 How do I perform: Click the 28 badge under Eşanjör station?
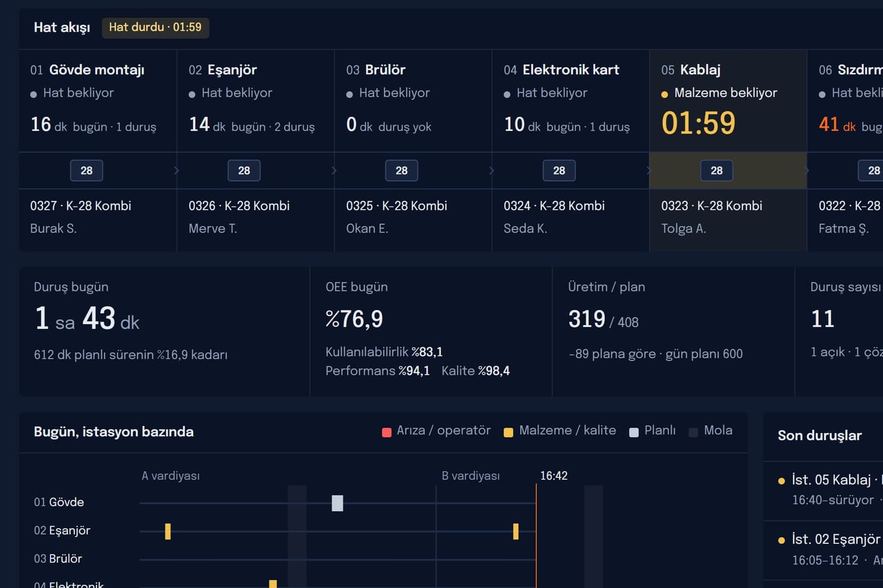pyautogui.click(x=244, y=170)
